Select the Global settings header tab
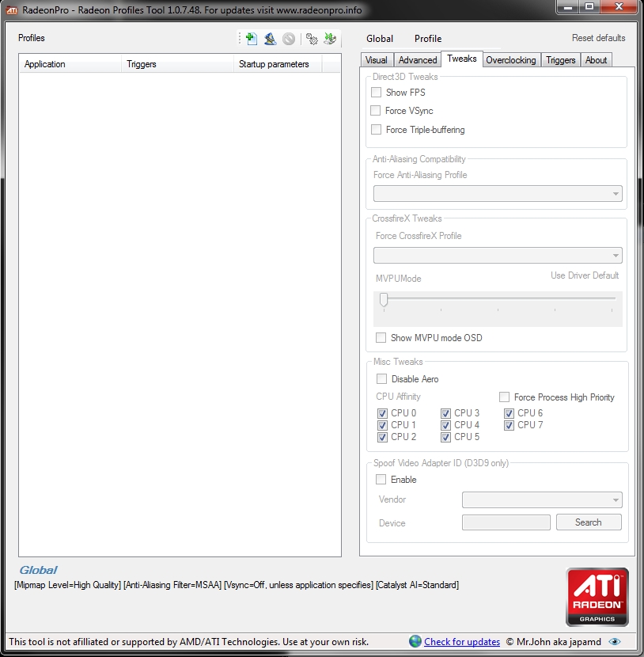The height and width of the screenshot is (657, 644). click(380, 39)
